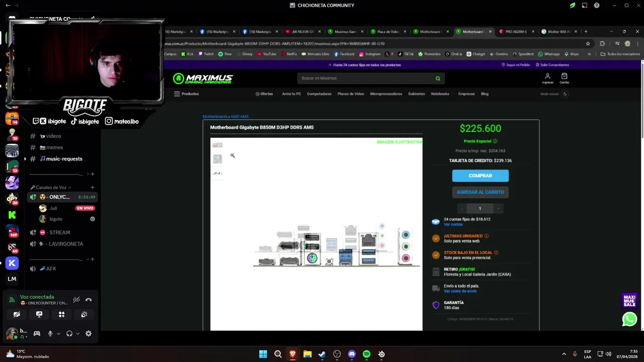Click the green search magnifier in Maximus
This screenshot has width=644, height=362.
438,78
